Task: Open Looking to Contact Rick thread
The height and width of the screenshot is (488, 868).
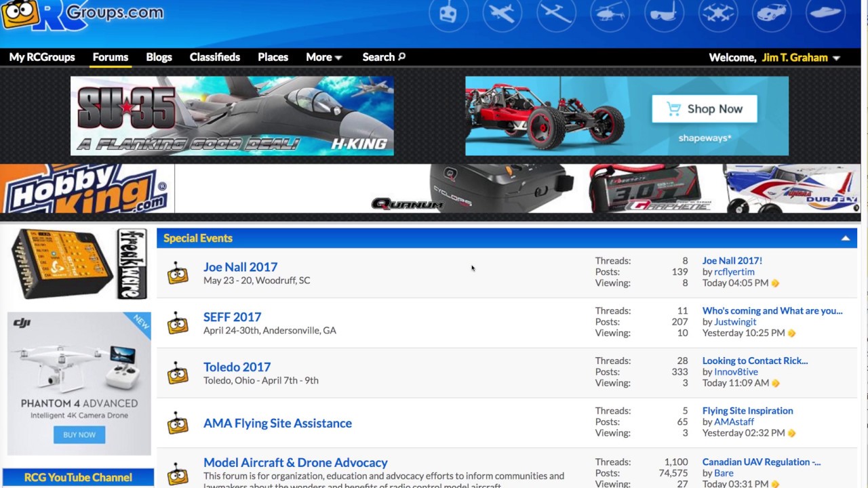Action: tap(755, 361)
